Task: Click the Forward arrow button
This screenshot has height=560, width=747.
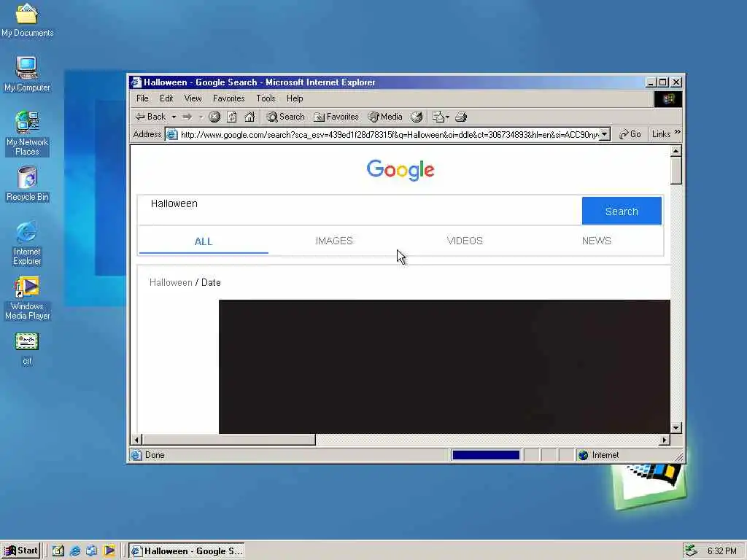Action: click(x=187, y=117)
